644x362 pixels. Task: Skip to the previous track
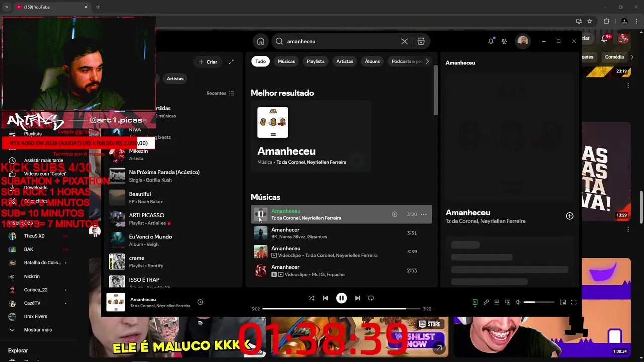click(326, 298)
